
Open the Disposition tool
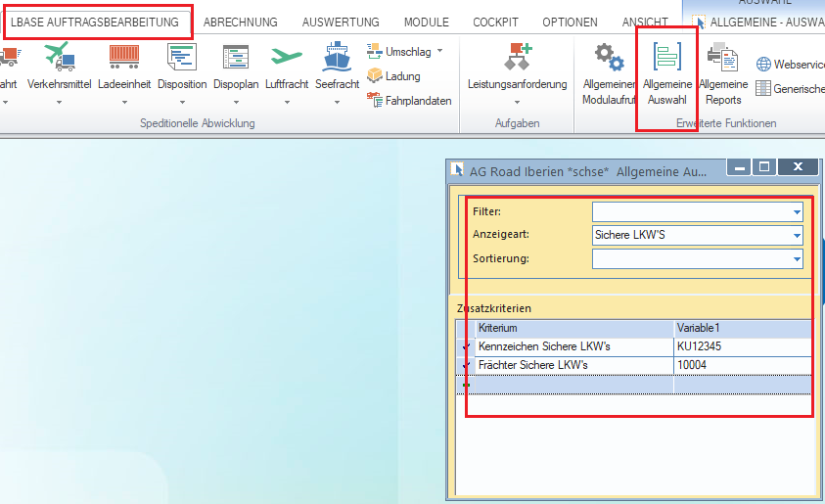pyautogui.click(x=182, y=57)
